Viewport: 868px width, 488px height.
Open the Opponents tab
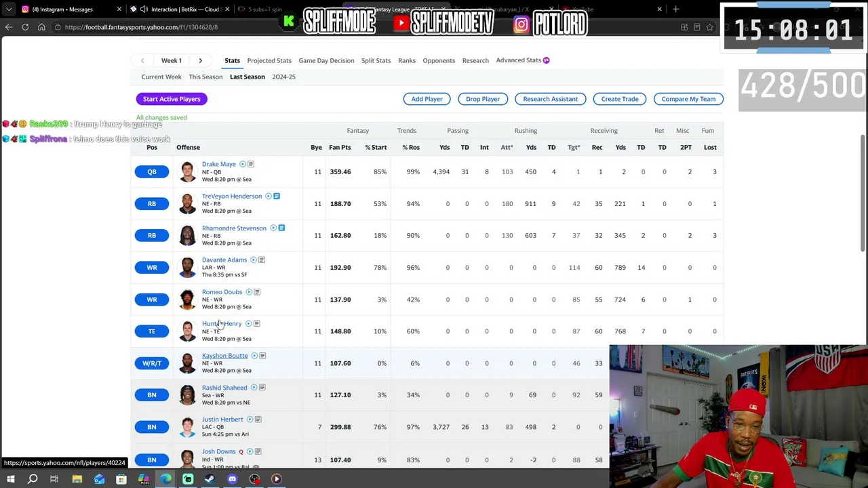point(439,60)
